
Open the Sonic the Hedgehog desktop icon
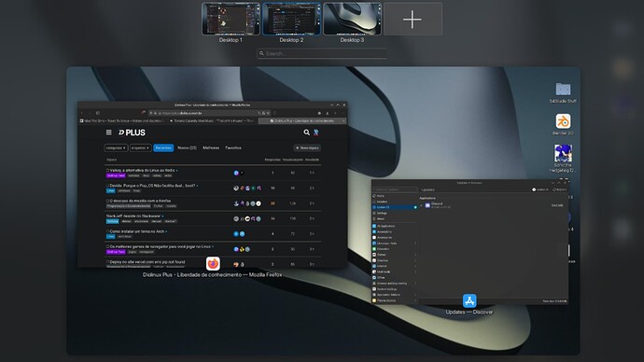coord(563,154)
